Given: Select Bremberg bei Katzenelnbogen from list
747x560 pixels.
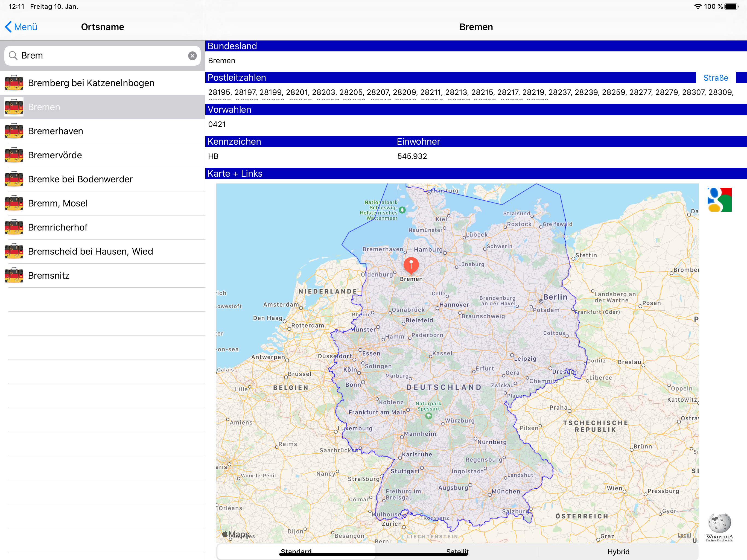Looking at the screenshot, I should point(103,83).
